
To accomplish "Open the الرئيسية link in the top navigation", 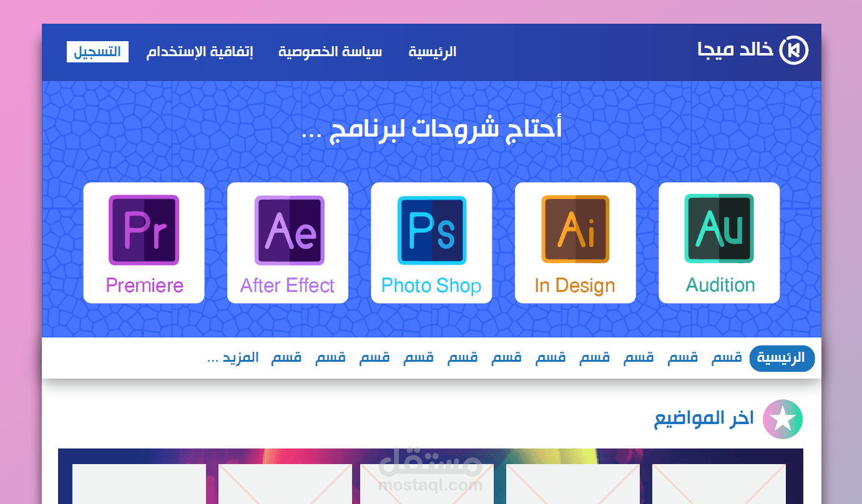I will point(433,52).
